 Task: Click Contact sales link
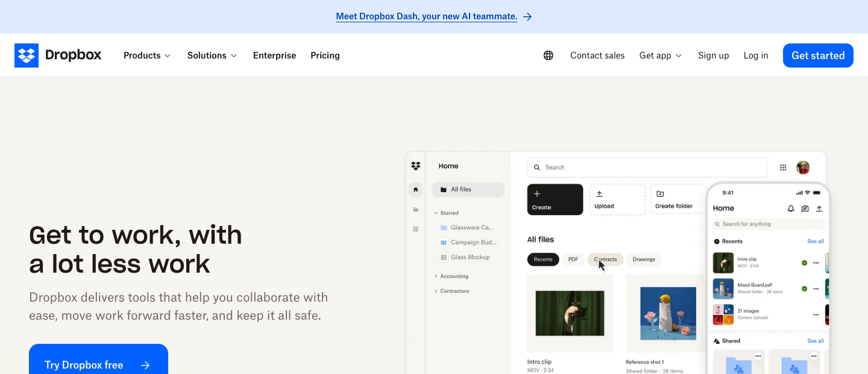[597, 55]
